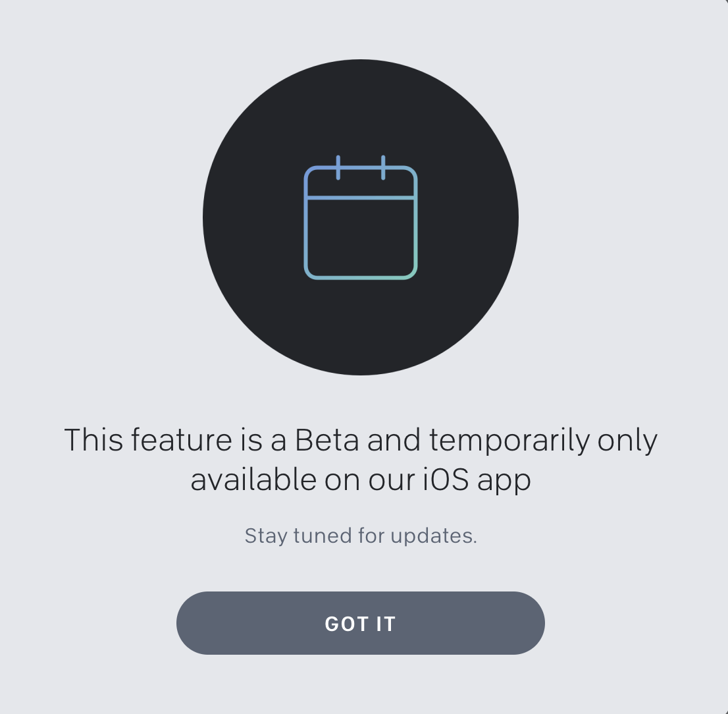
Task: Click the word "iOS" in the heading
Action: (446, 480)
